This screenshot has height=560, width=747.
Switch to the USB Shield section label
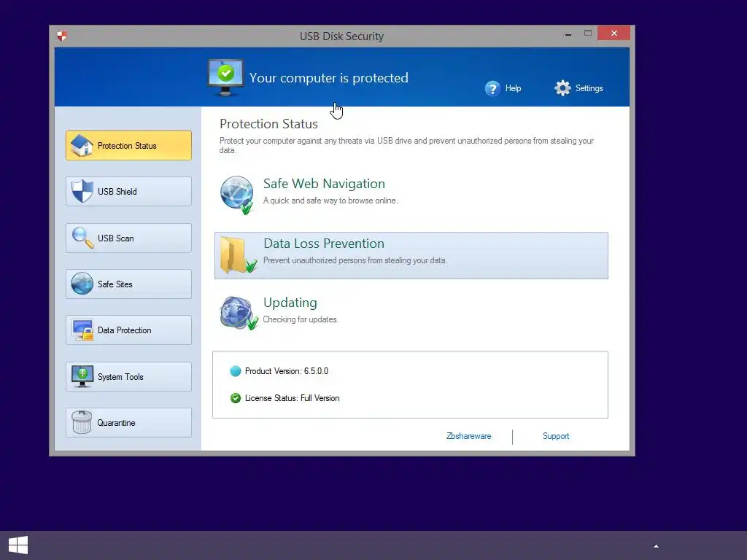[x=117, y=192]
